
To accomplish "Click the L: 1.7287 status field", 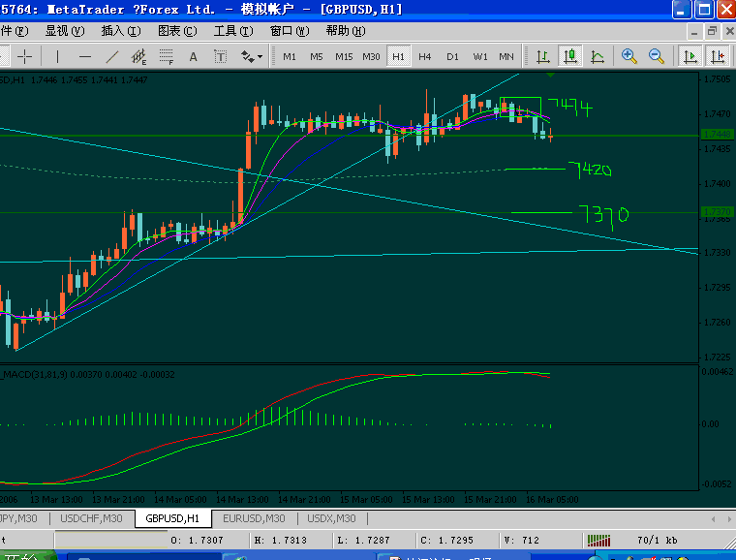I will 363,541.
